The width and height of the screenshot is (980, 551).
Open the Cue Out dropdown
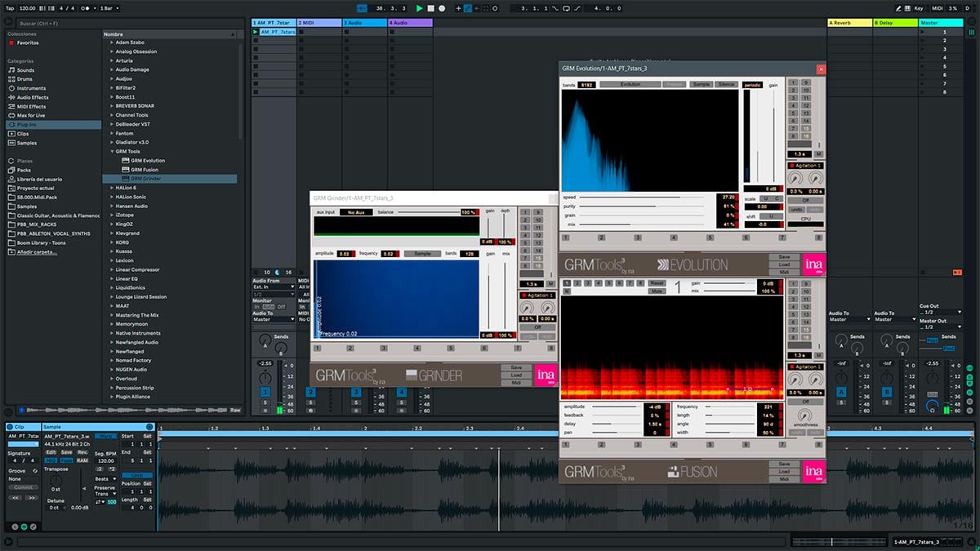[x=941, y=313]
